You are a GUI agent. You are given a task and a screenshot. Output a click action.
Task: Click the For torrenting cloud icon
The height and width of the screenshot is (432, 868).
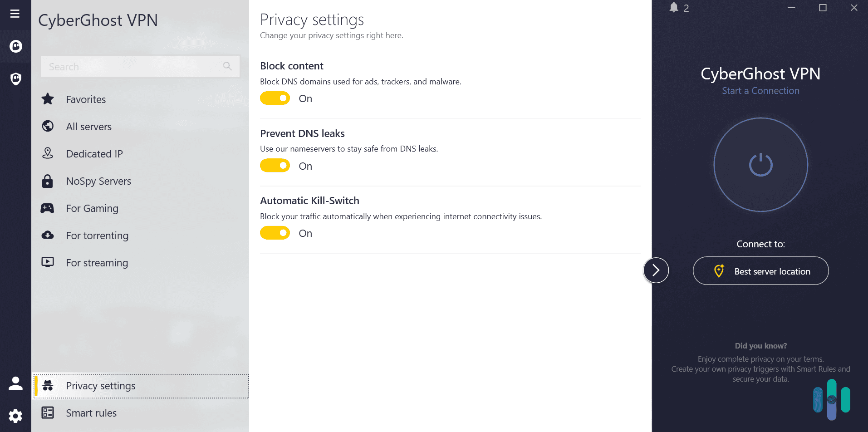click(47, 235)
